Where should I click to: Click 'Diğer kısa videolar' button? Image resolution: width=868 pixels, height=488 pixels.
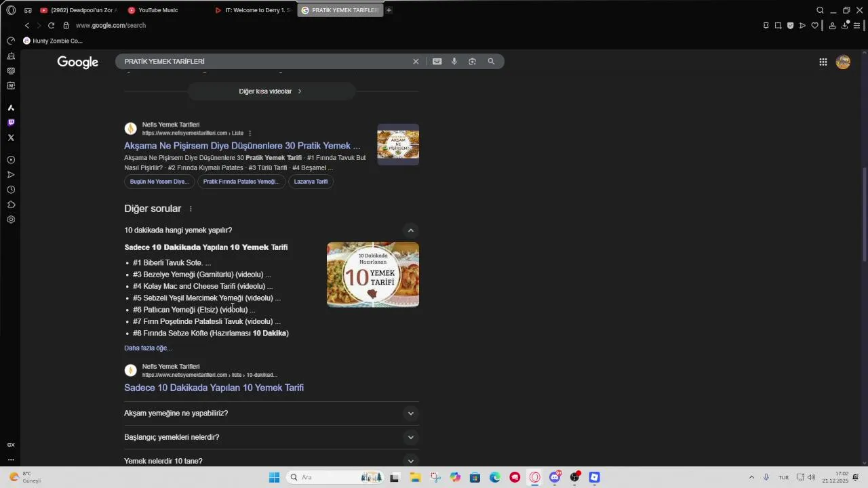point(271,91)
